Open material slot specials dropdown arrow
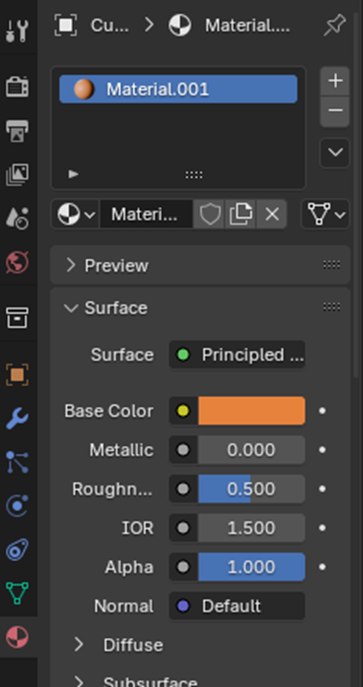Viewport: 363px width, 687px height. [335, 152]
